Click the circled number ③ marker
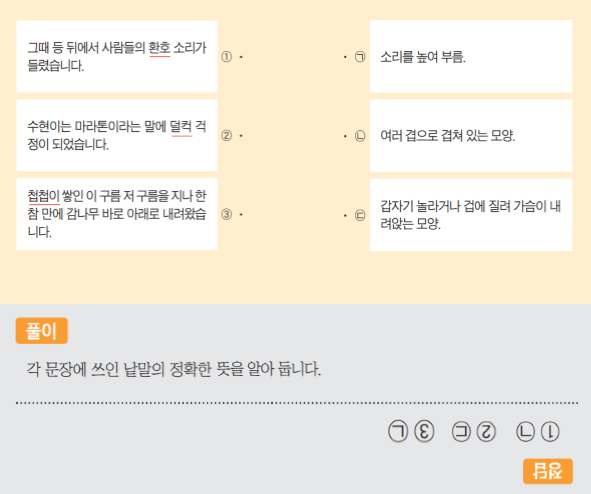The height and width of the screenshot is (494, 591). (227, 214)
